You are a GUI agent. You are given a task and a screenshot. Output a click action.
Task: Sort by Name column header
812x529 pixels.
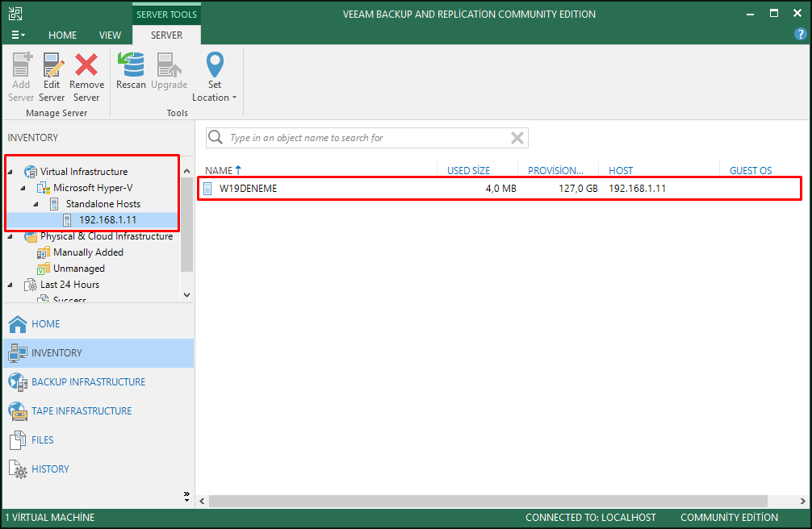(219, 170)
